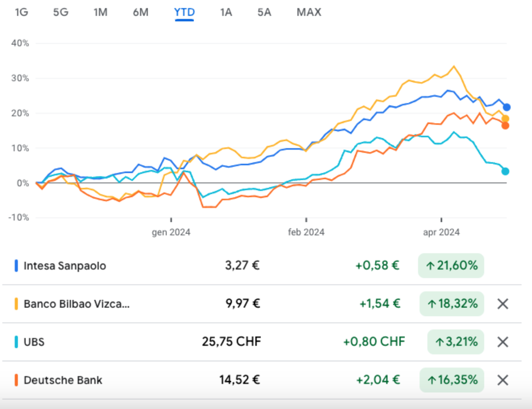Click the 14,52 € price value
Viewport: 532px width, 409px height.
pos(240,380)
